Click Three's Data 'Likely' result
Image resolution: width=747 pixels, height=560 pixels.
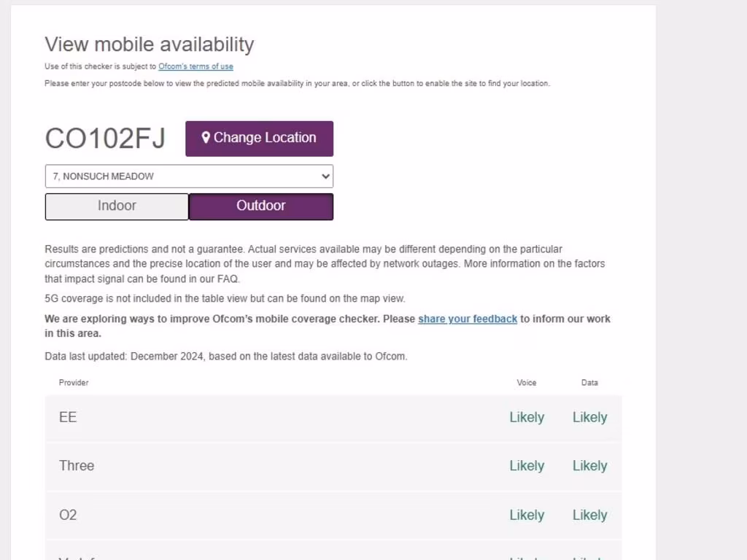589,466
